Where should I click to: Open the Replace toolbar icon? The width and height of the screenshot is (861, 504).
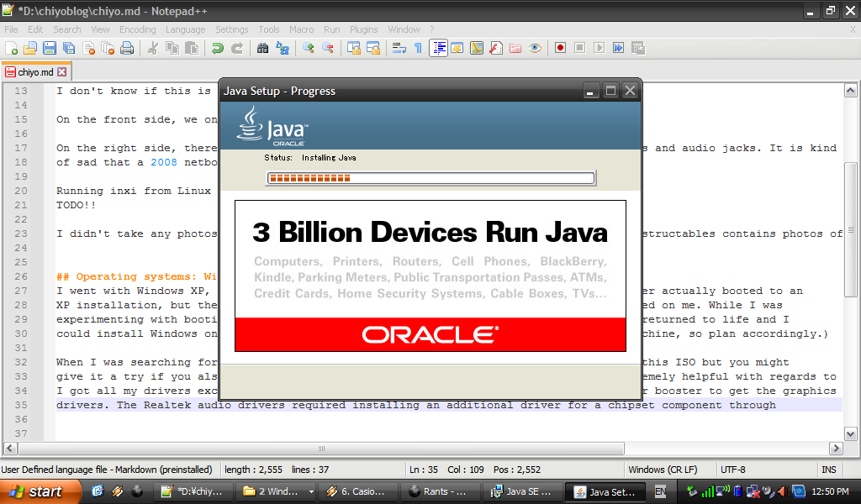coord(283,48)
